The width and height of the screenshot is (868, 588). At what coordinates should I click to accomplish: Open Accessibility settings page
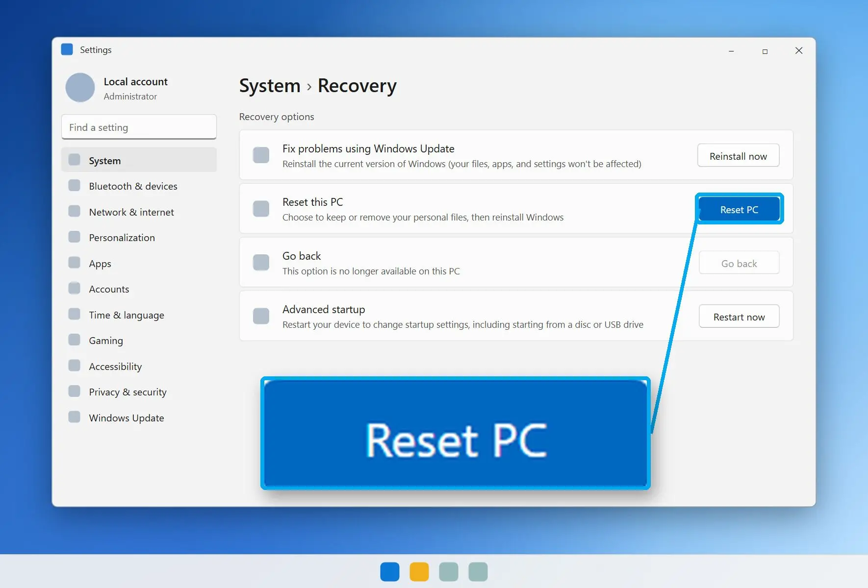(x=139, y=366)
